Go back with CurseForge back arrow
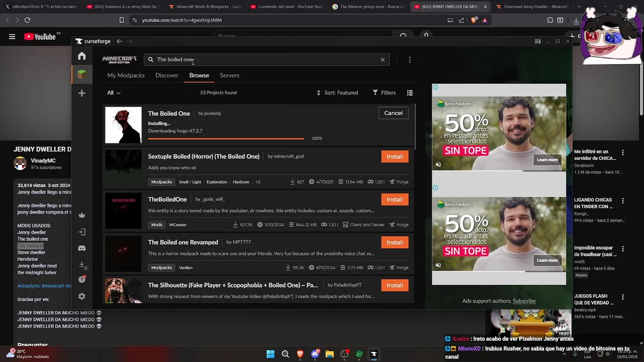The image size is (644, 362). coord(119,41)
